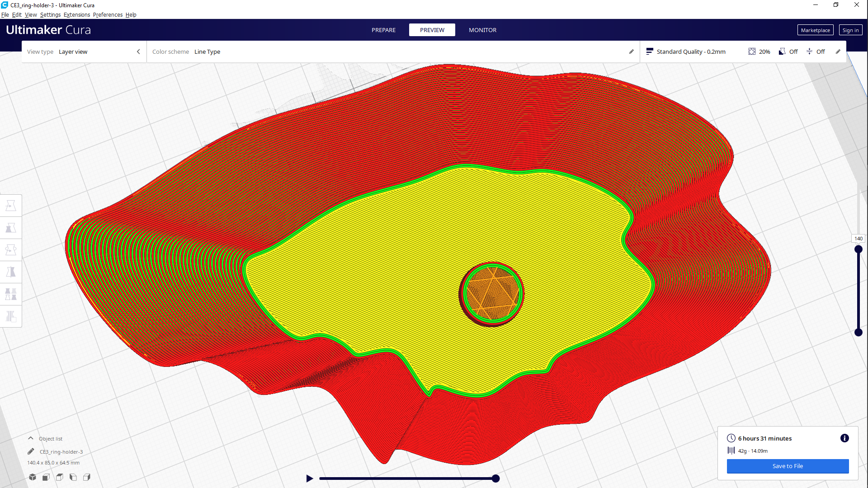Click the layer slider upper handle

point(859,249)
